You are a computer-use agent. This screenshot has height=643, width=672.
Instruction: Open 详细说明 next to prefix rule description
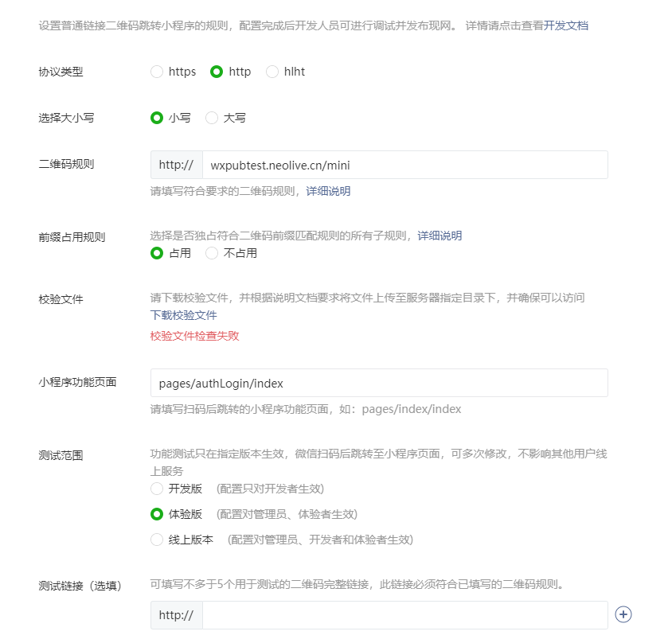click(440, 236)
